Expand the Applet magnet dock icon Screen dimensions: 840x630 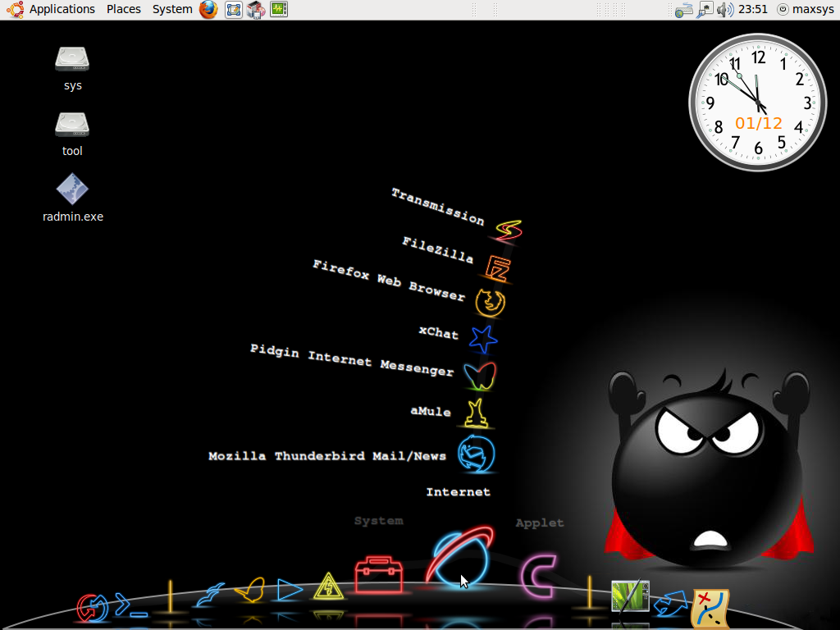click(538, 577)
